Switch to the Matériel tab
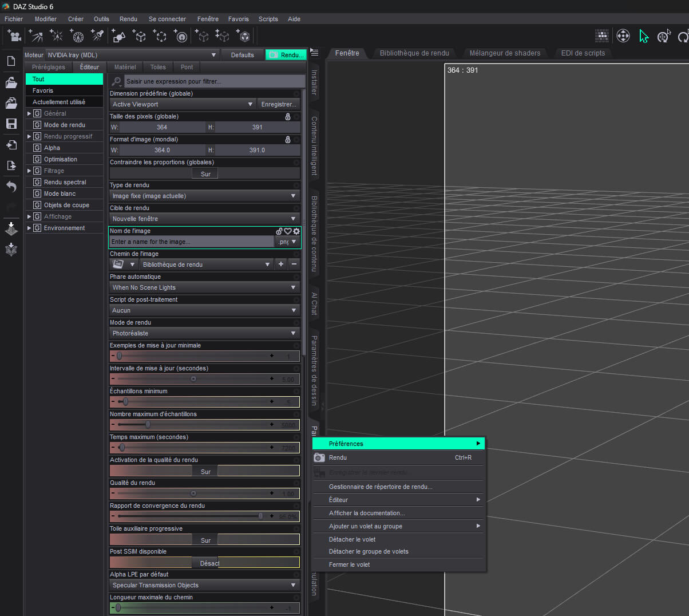This screenshot has height=616, width=689. 125,67
